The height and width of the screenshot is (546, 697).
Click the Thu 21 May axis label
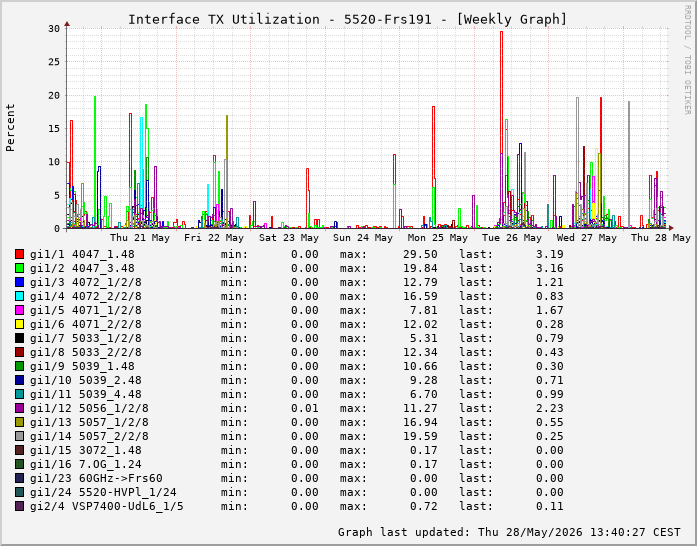tap(140, 238)
